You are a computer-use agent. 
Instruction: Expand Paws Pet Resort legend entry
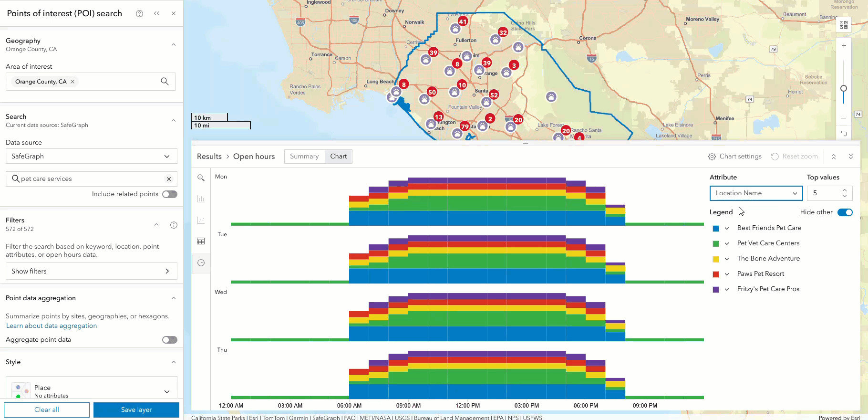tap(727, 274)
